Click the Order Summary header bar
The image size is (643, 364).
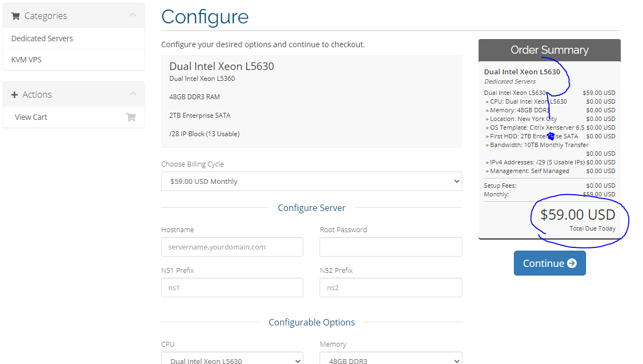click(x=549, y=50)
